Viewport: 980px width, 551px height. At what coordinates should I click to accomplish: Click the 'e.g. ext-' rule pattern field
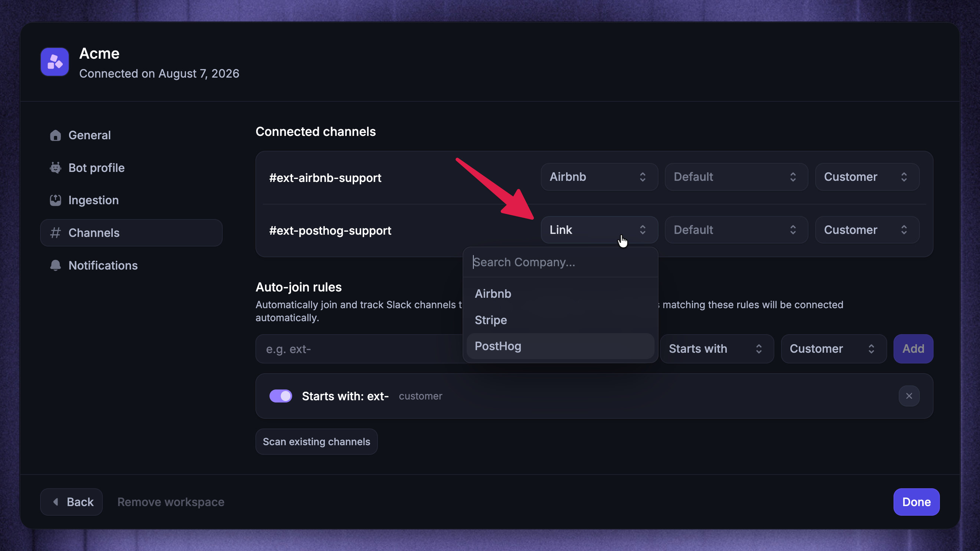[x=359, y=349]
